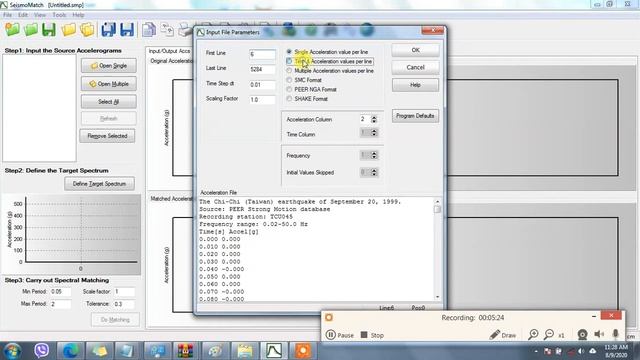Viewport: 640px width, 360px height.
Task: Click the printer toolbar icon
Action: 185,30
